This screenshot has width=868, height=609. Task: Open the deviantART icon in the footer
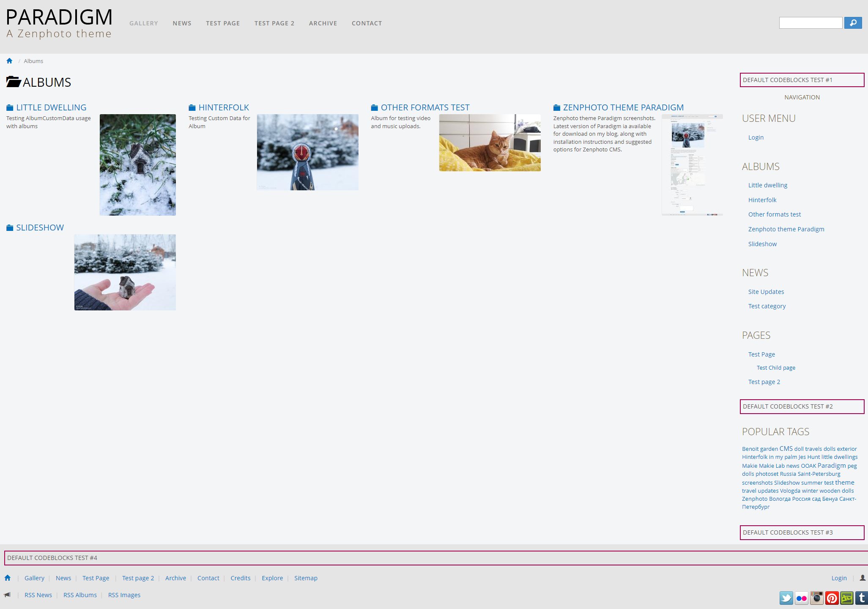coord(846,598)
